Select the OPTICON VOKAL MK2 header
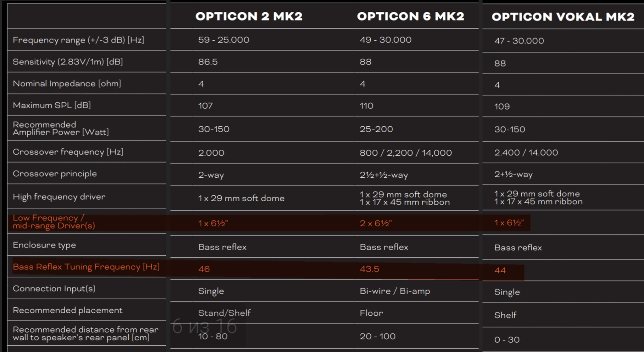Viewport: 644px width, 352px height. point(563,17)
